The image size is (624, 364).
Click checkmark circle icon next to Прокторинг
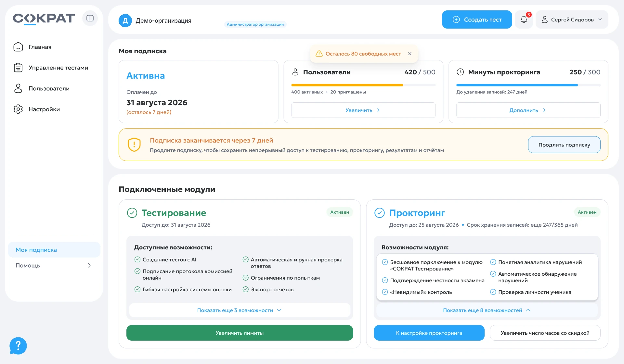tap(380, 213)
